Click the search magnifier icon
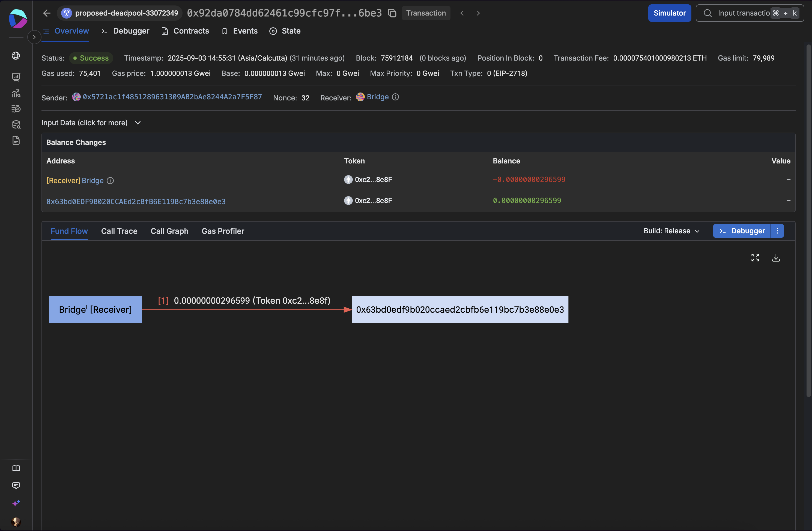Screen dimensions: 812x531 pyautogui.click(x=707, y=13)
